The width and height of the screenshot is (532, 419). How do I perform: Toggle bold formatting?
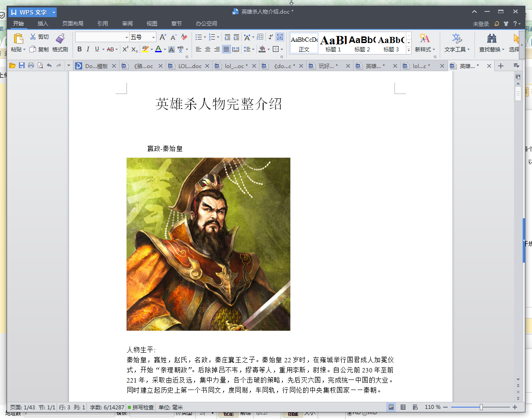tap(80, 49)
